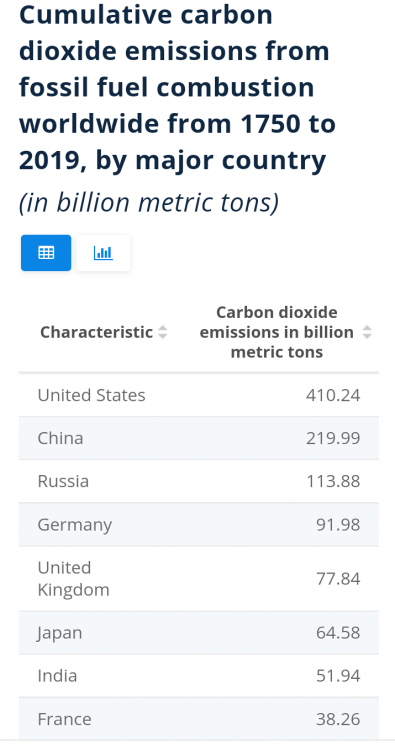This screenshot has height=750, width=395.
Task: Select the China row
Action: click(199, 438)
